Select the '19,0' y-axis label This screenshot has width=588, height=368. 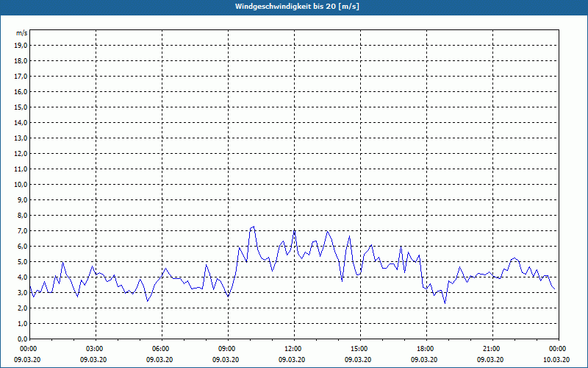(x=21, y=46)
